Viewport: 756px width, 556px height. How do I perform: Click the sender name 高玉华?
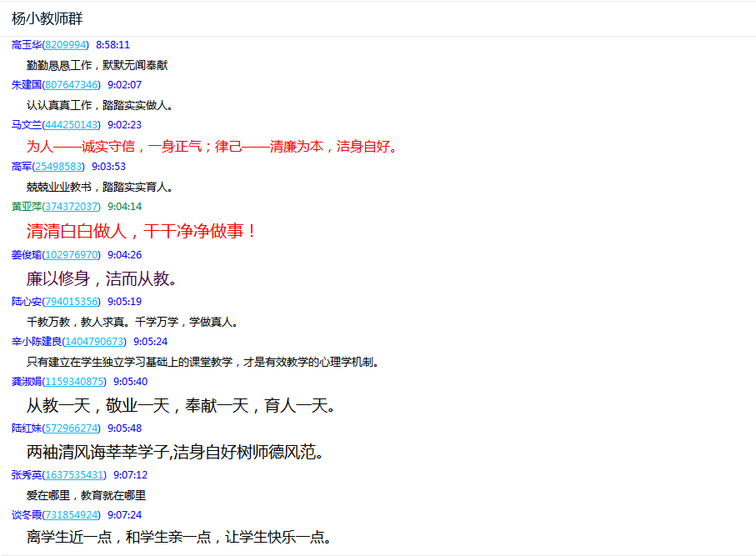(x=26, y=45)
